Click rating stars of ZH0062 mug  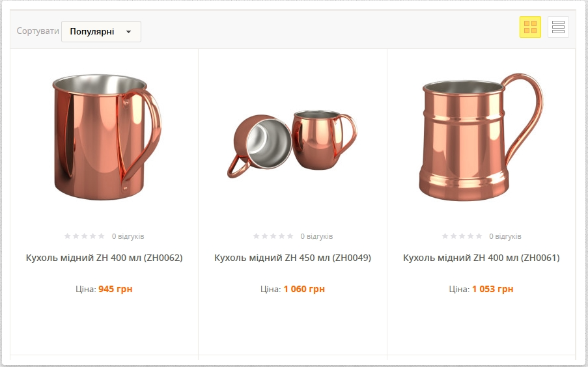point(85,236)
